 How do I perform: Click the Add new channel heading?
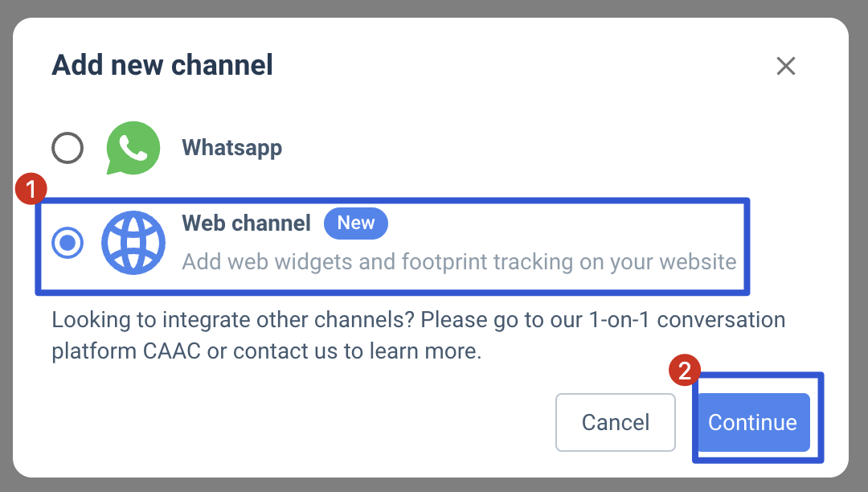click(x=162, y=65)
